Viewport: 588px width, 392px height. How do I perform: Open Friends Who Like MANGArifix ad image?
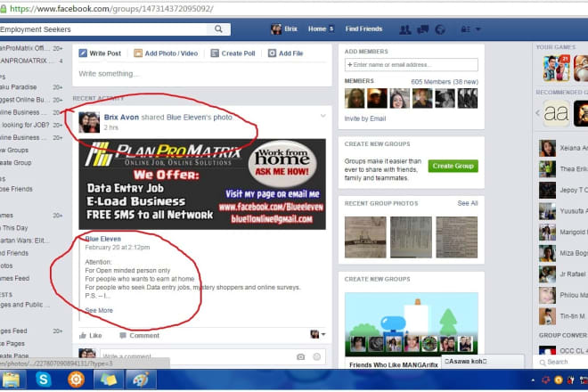pyautogui.click(x=412, y=324)
